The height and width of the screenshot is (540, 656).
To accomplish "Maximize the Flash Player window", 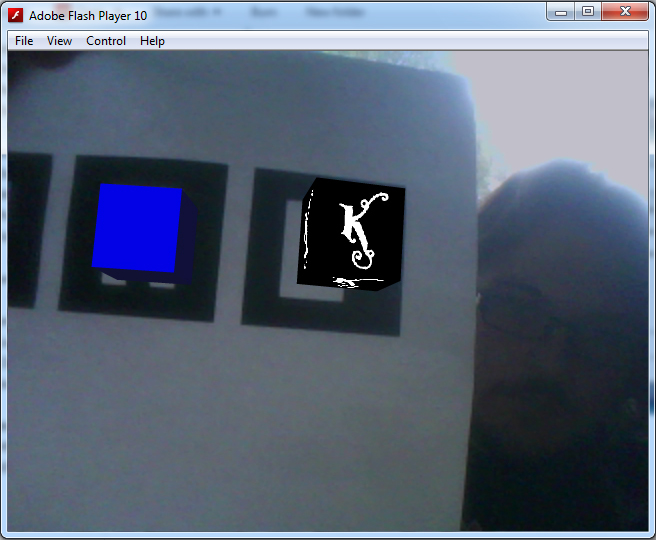I will (588, 12).
